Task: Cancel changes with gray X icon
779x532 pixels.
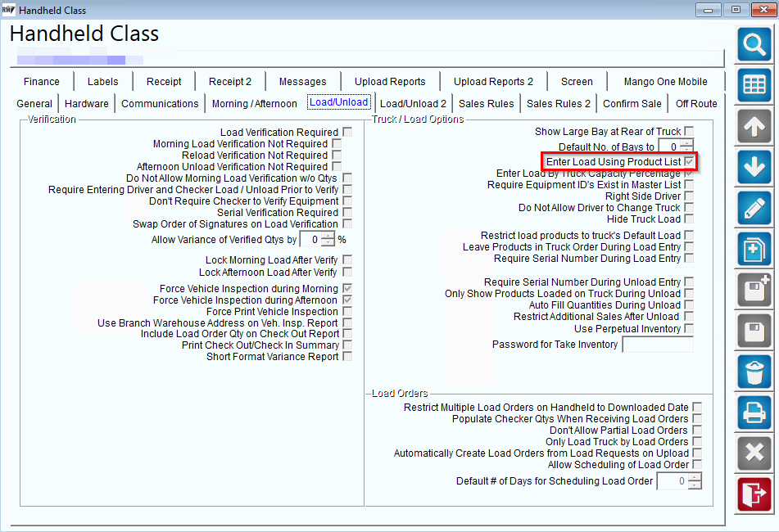Action: 754,453
